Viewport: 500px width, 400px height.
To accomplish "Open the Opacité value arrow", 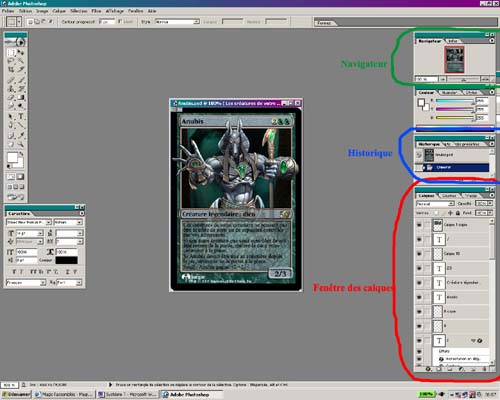I will pos(490,203).
